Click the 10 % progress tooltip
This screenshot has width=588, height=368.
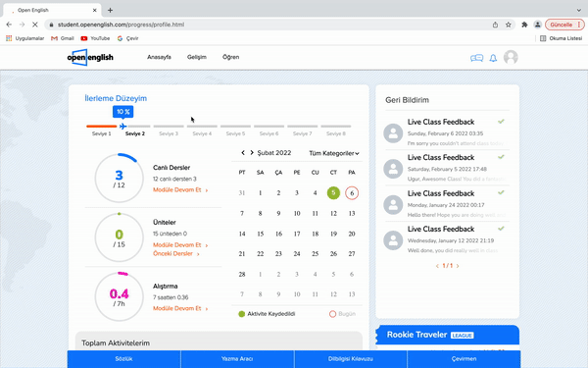coord(123,112)
